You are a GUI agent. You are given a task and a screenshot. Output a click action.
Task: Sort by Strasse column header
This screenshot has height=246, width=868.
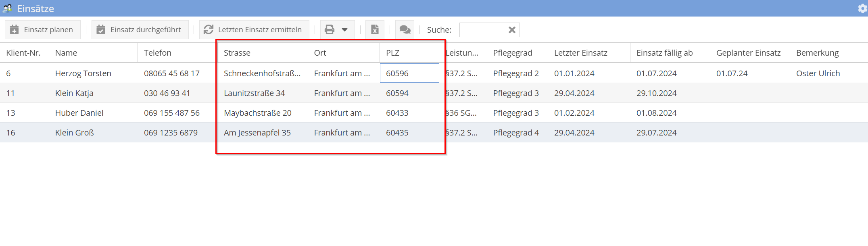pyautogui.click(x=263, y=53)
